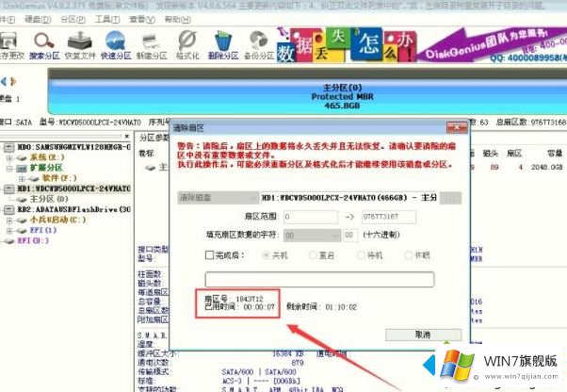567x392 pixels.
Task: Select the bottom EFI drive entry in tree
Action: tap(33, 241)
